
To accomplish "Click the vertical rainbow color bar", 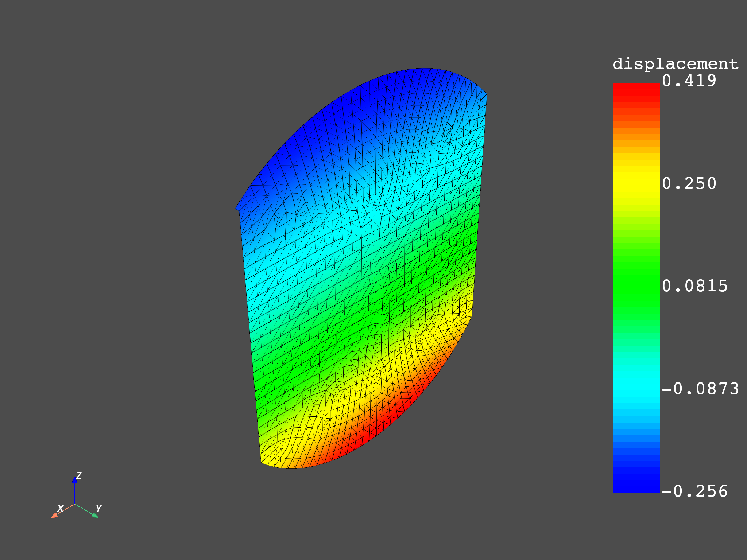I will point(636,288).
